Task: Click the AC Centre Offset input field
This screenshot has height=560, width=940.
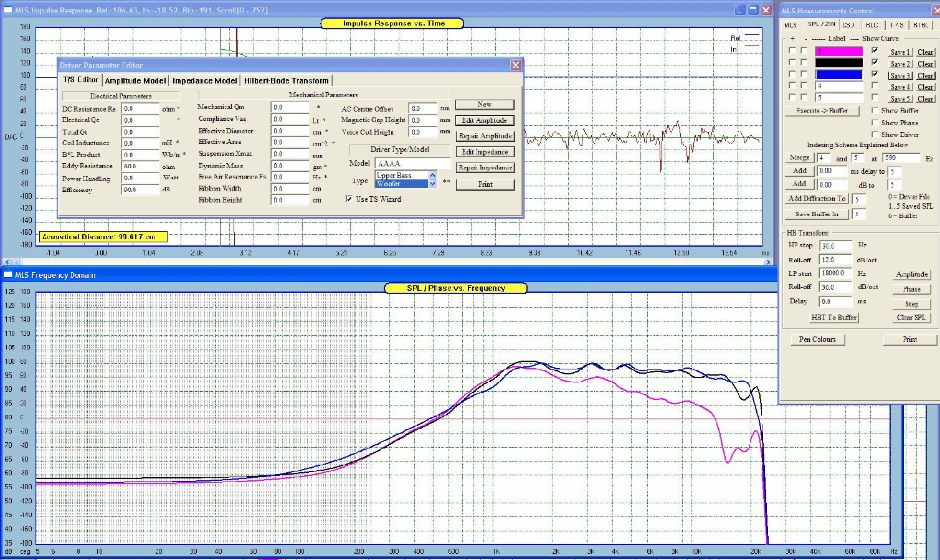Action: (x=424, y=108)
